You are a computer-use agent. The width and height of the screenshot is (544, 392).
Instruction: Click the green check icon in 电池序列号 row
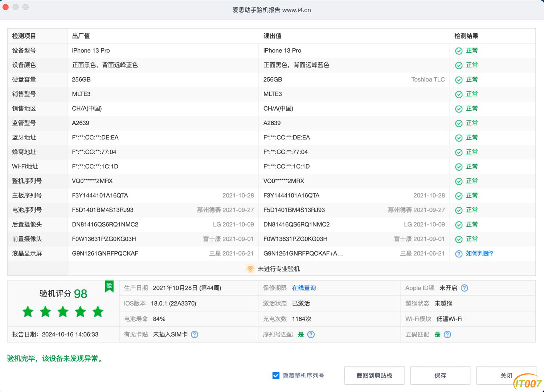459,211
